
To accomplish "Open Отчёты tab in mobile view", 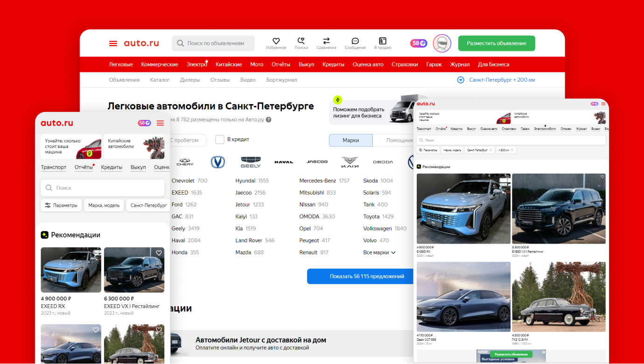I will [84, 167].
